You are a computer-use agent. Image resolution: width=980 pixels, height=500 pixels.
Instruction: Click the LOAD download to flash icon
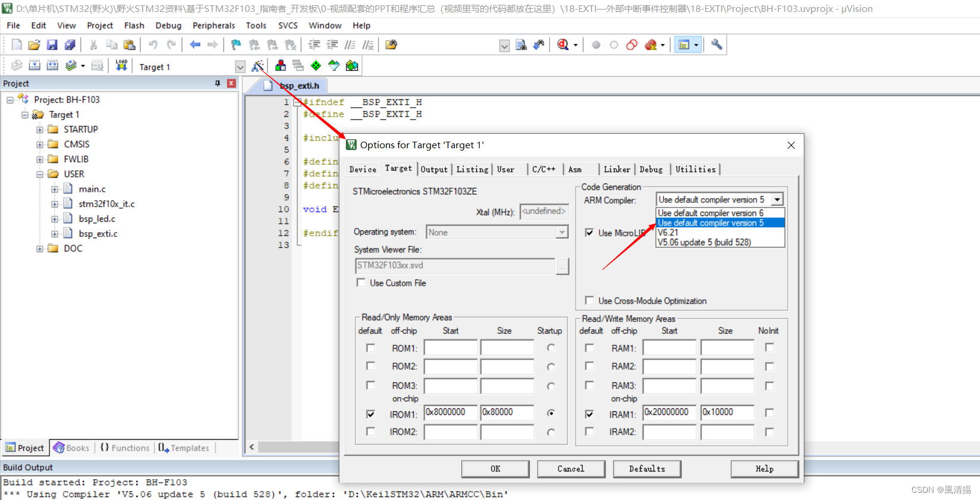121,65
